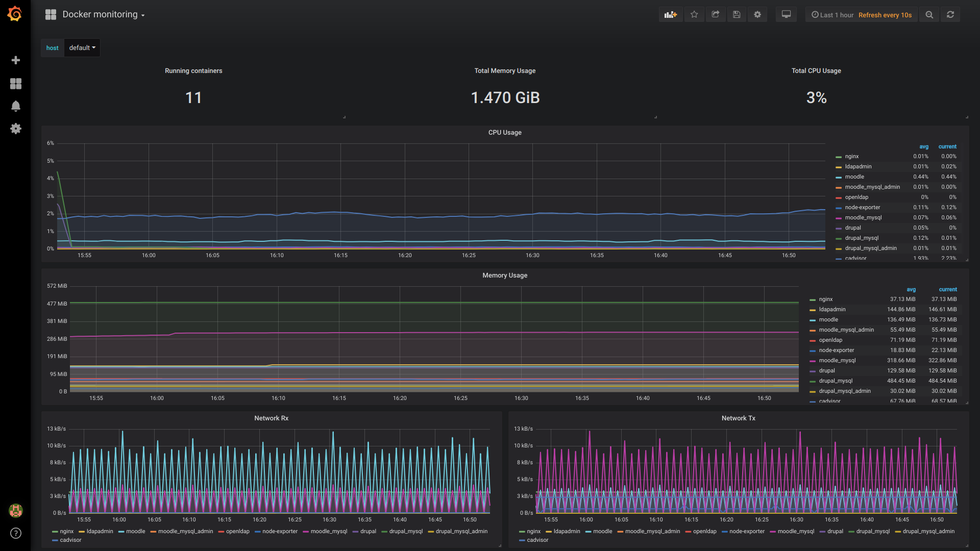
Task: Click the Refresh every 10s text
Action: (x=885, y=15)
